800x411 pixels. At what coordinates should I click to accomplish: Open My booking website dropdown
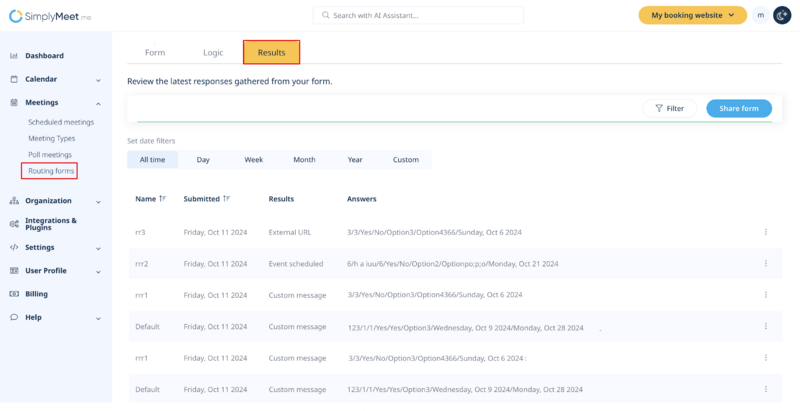(692, 15)
